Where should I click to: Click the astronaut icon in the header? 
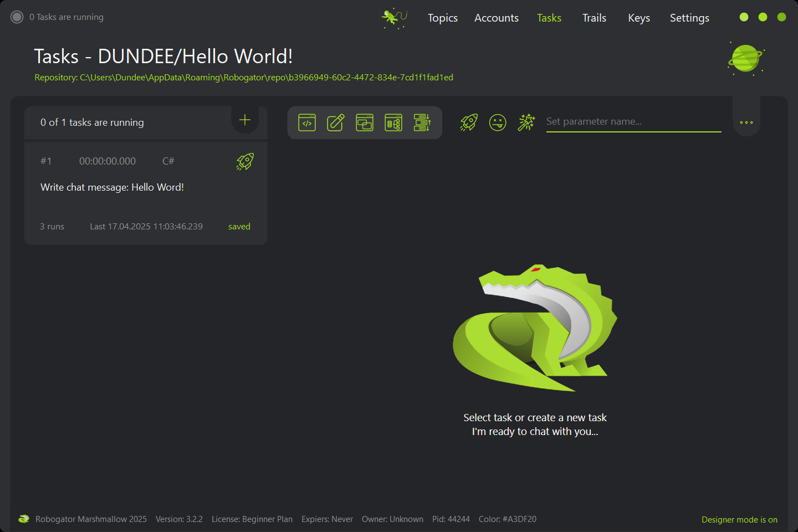(x=395, y=18)
